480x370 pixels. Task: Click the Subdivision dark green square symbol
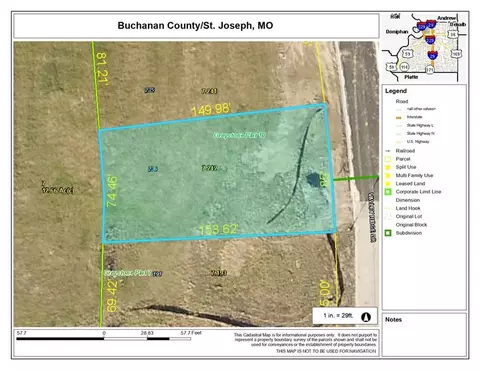tap(388, 233)
